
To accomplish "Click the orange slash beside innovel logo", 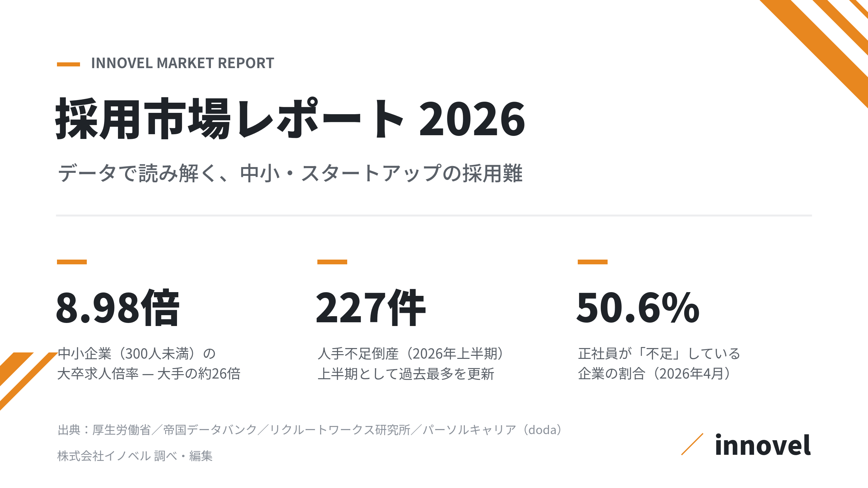I will tap(692, 444).
